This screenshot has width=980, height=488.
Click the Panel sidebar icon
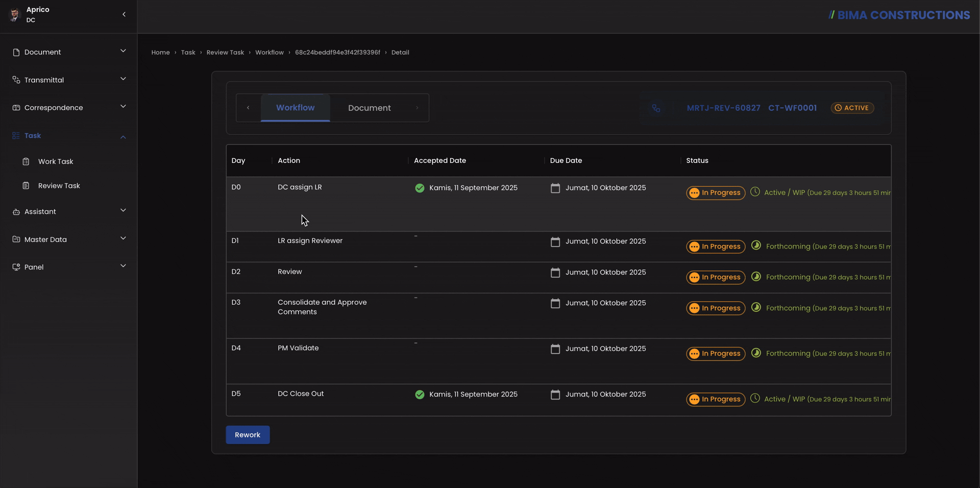click(16, 267)
